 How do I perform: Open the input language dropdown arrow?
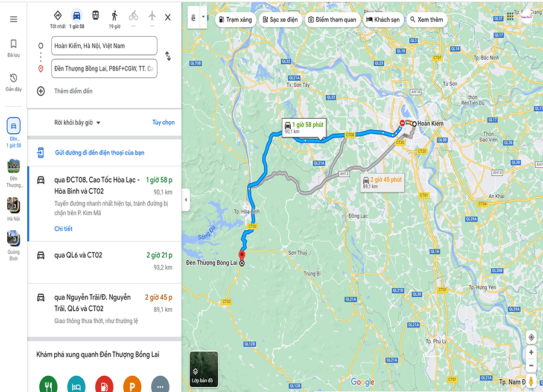click(203, 17)
